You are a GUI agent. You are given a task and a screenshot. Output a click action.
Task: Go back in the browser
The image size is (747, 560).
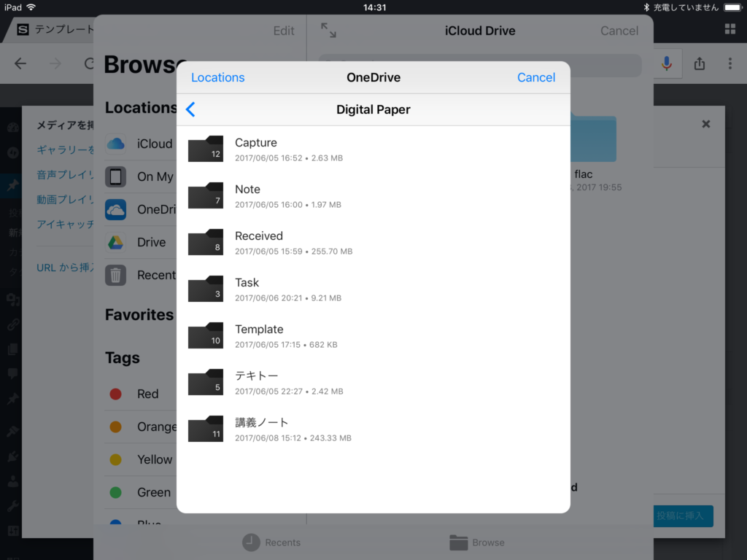tap(20, 63)
